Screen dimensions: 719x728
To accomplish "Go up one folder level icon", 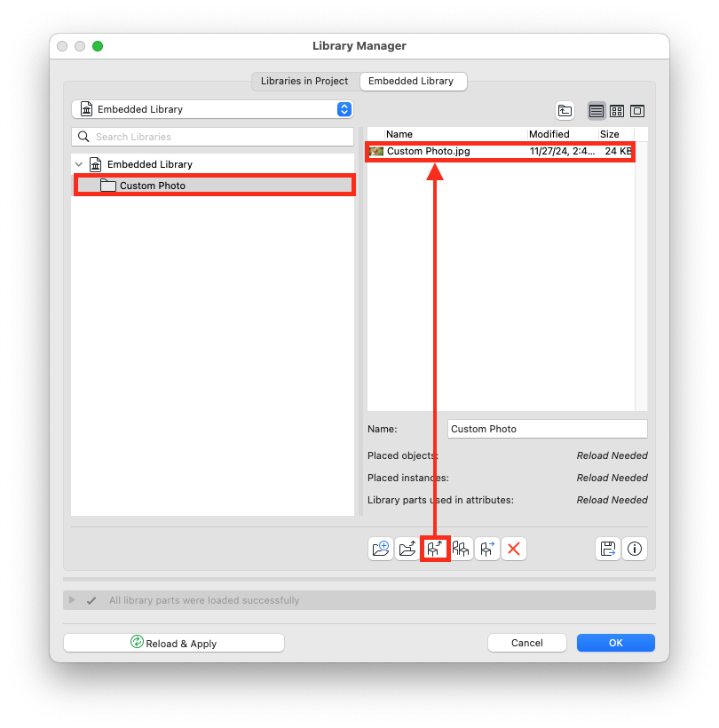I will pos(565,111).
